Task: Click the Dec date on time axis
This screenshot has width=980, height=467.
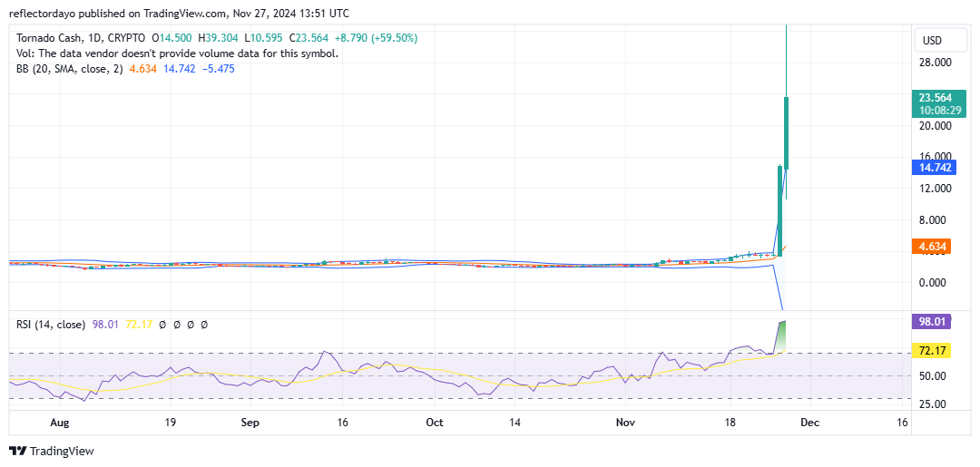Action: (x=810, y=423)
